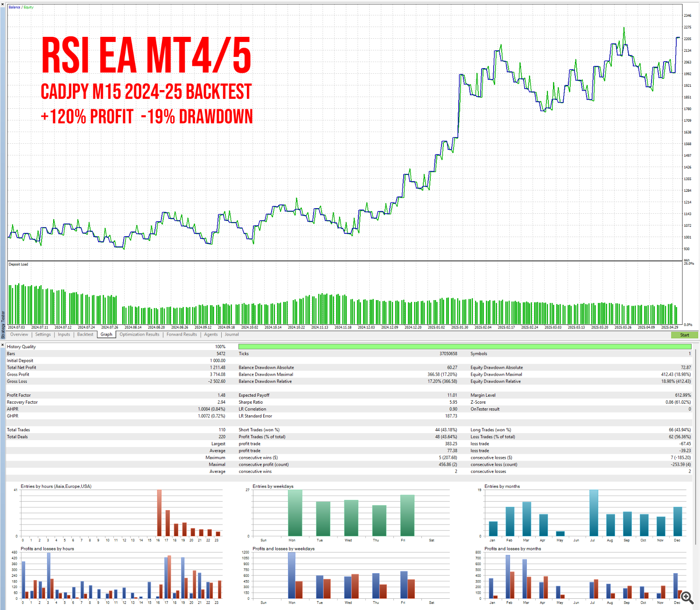Click the Balance legend label on chart
Viewport: 700px width, 610px height.
(x=14, y=7)
